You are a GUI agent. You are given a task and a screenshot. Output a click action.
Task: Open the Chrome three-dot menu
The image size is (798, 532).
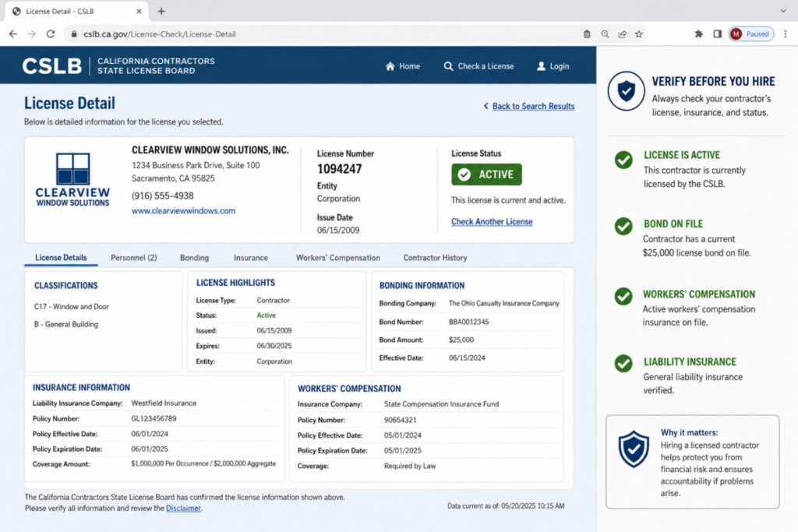pyautogui.click(x=786, y=34)
